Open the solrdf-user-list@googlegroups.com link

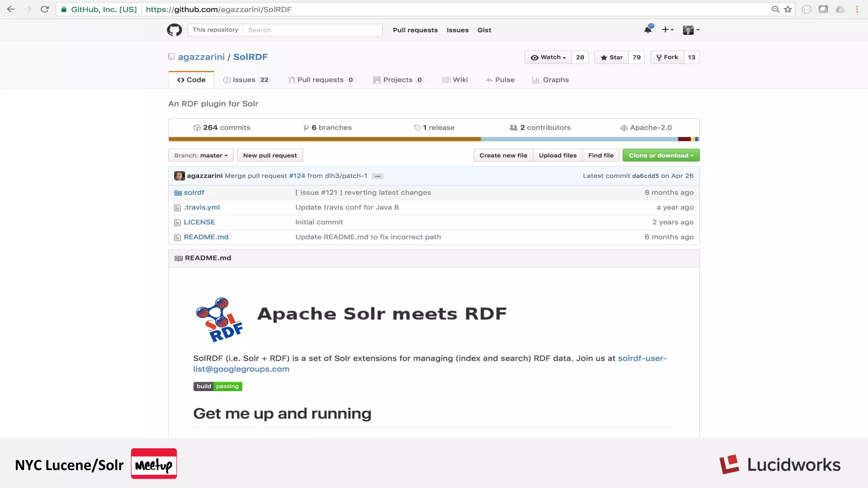[430, 363]
